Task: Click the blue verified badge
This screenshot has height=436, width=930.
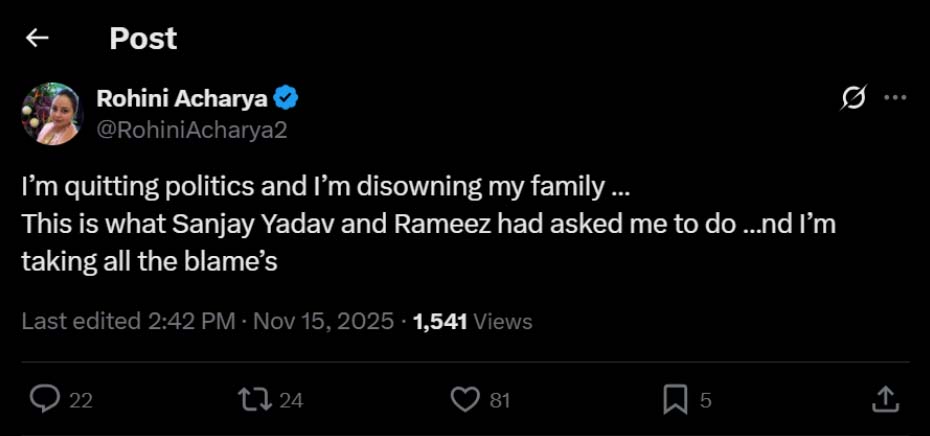Action: tap(287, 98)
